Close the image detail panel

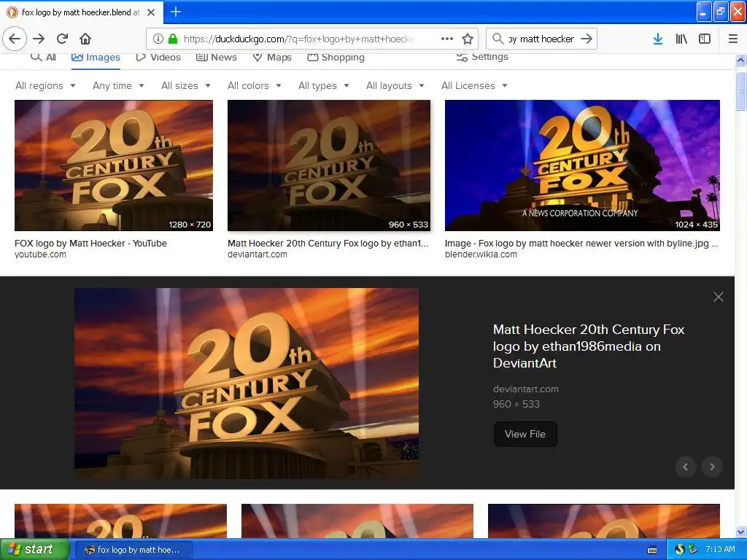(718, 297)
